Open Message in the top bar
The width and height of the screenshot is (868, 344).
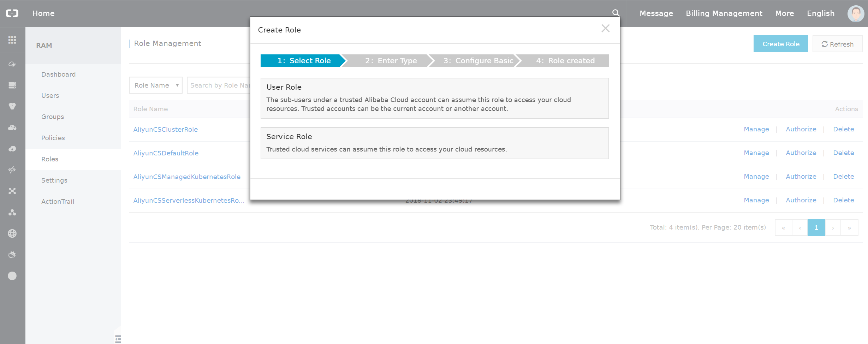(656, 13)
